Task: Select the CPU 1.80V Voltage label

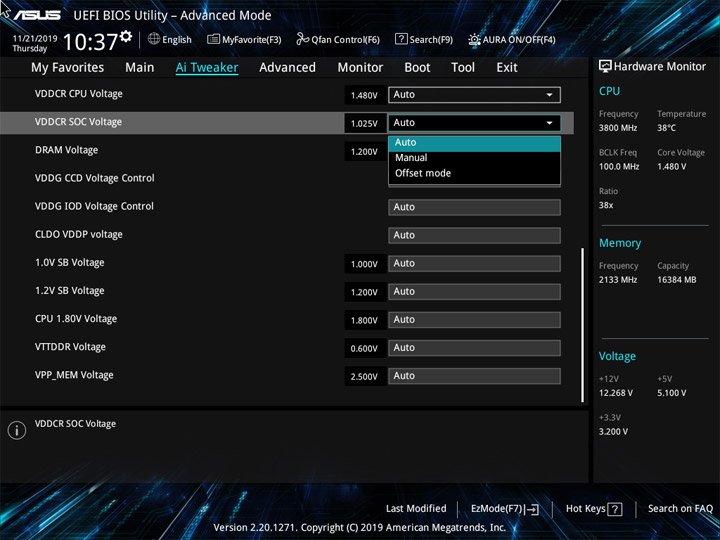Action: [76, 319]
